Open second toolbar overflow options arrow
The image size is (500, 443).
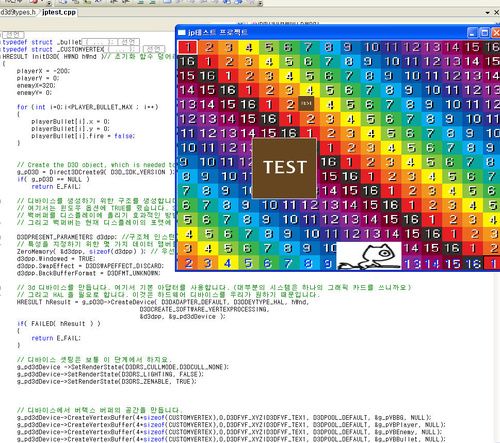tap(260, 3)
